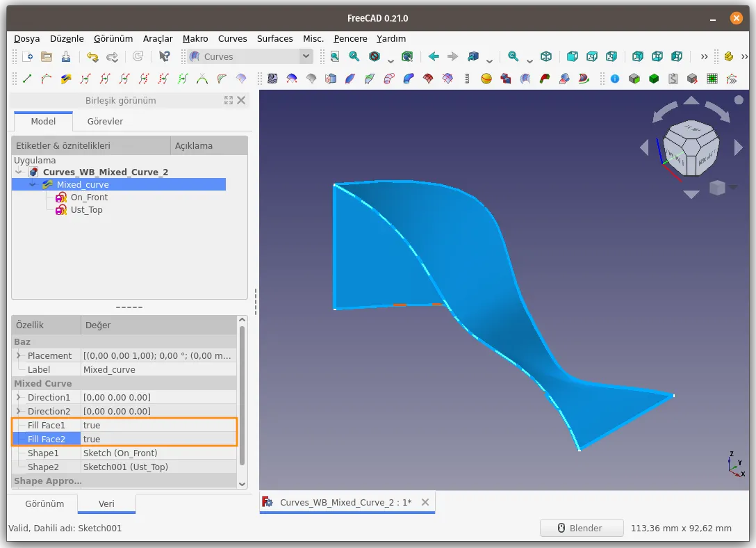Select the Line tool in the Curves toolbar
This screenshot has width=756, height=548.
tap(27, 79)
